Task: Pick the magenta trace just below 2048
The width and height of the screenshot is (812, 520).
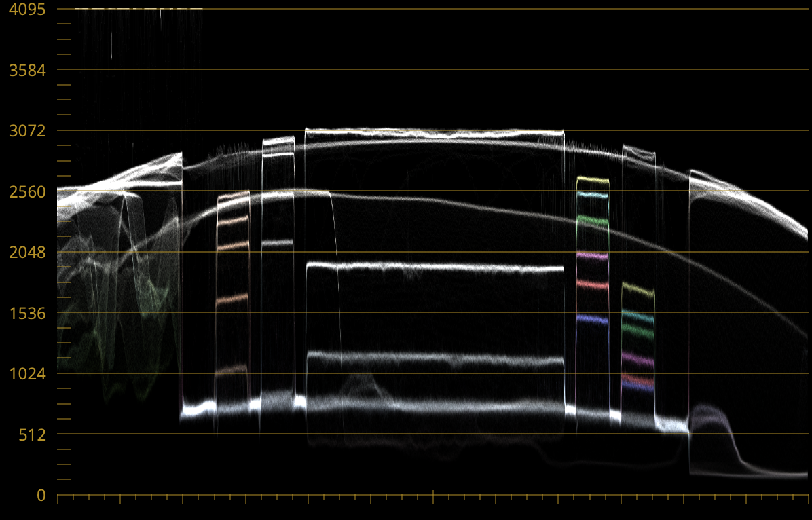Action: click(593, 257)
